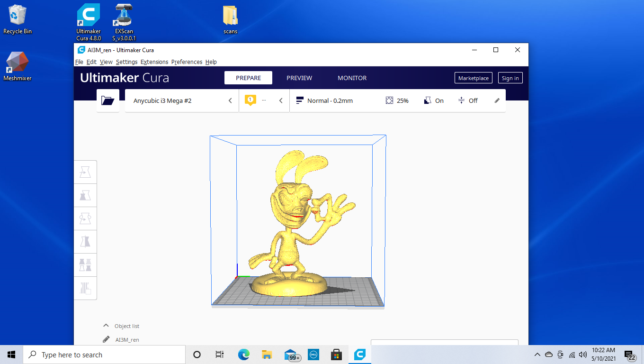Image resolution: width=644 pixels, height=364 pixels.
Task: Click the Meet Now icon in system tray
Action: tap(560, 355)
